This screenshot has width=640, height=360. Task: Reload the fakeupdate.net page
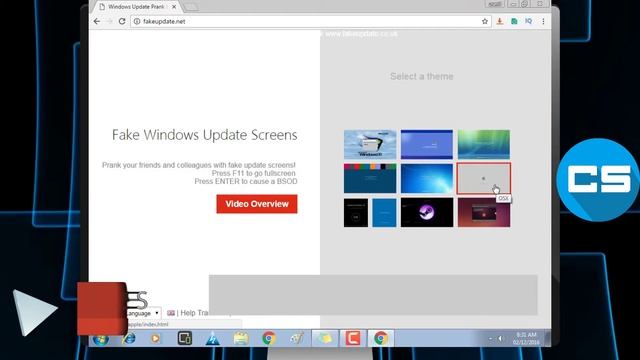tap(122, 21)
